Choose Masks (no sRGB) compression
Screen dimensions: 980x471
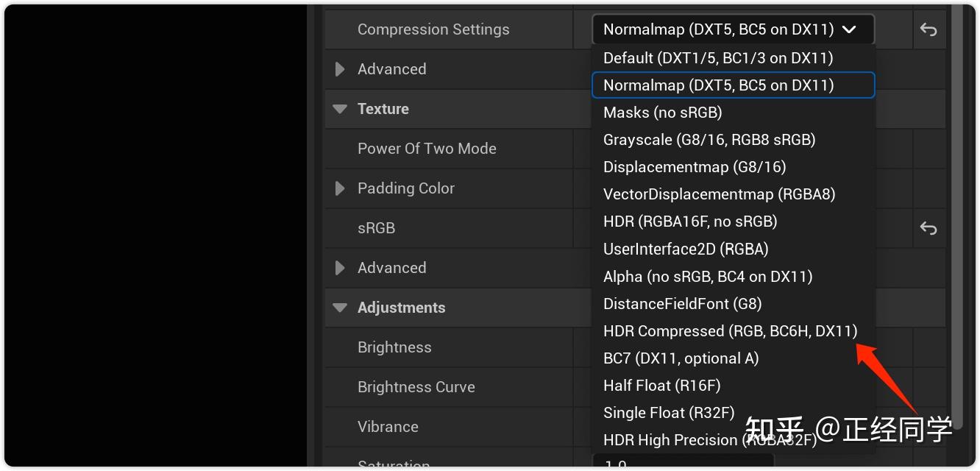click(662, 113)
